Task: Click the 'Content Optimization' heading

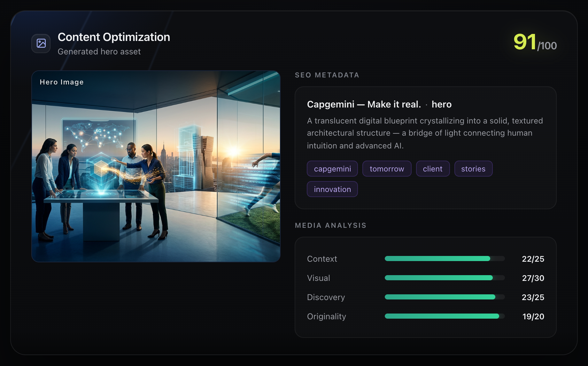Action: click(114, 37)
